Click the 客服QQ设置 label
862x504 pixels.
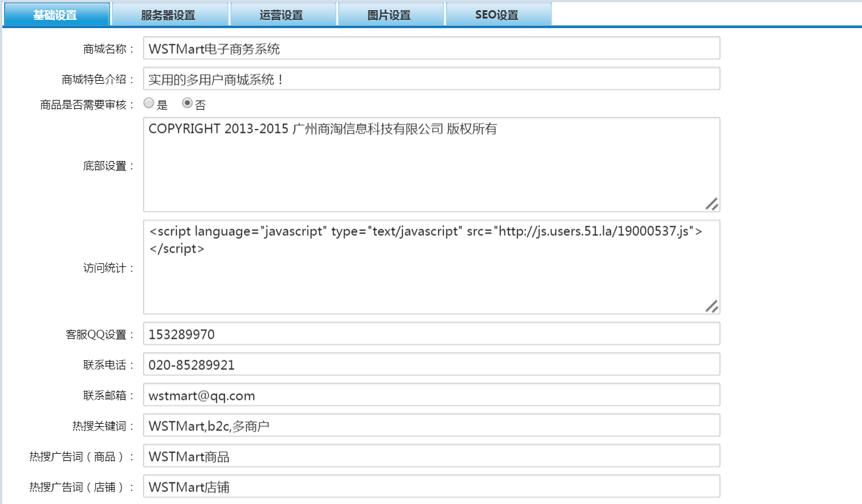coord(99,335)
